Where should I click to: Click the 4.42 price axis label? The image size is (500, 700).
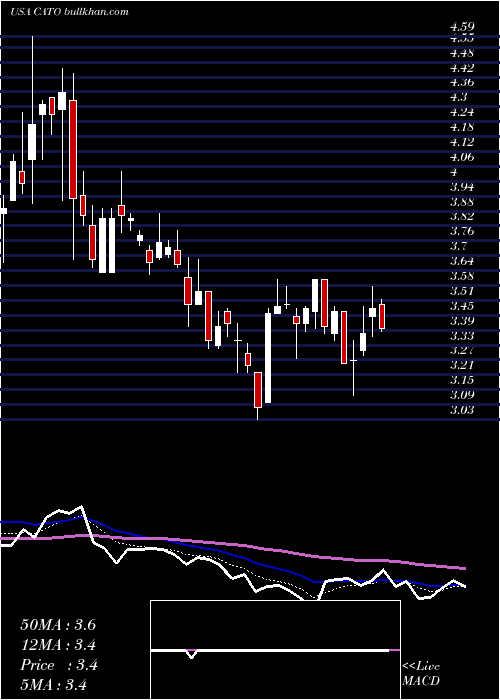pos(462,68)
